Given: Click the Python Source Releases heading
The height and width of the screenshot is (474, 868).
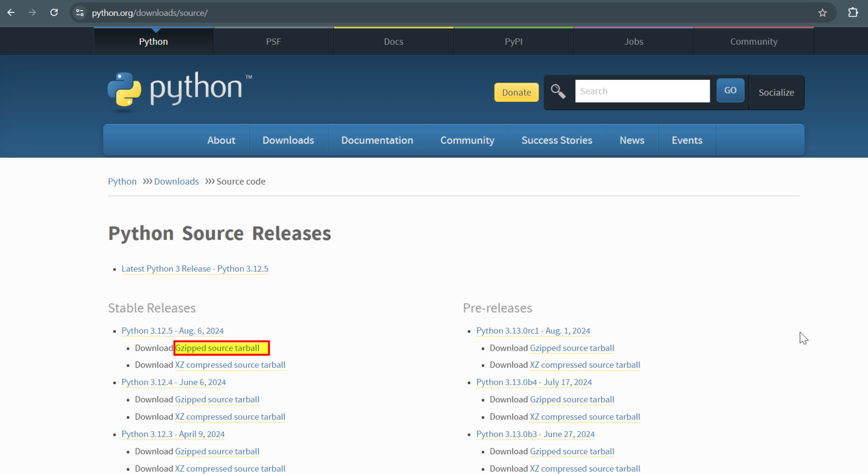Looking at the screenshot, I should pos(219,234).
